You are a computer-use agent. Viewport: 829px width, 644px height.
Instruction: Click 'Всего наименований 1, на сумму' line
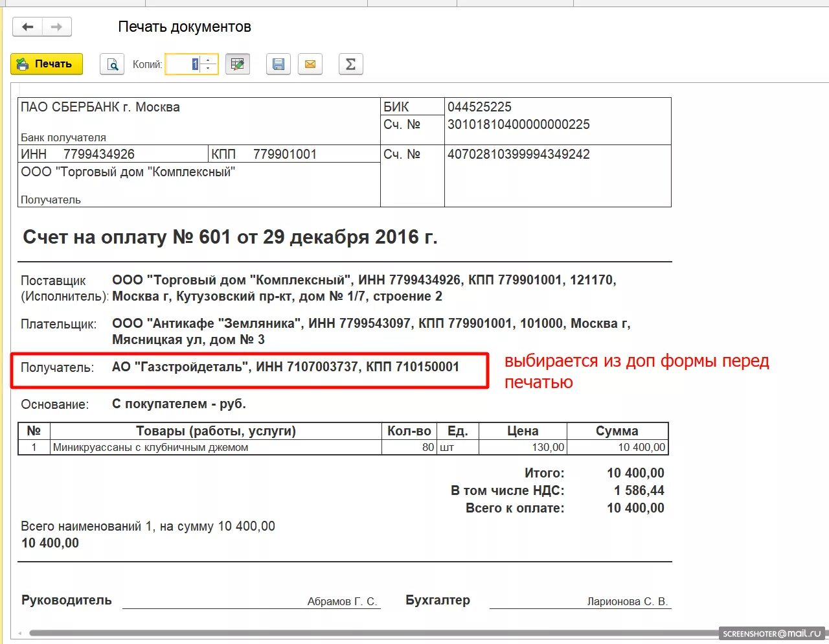click(148, 526)
